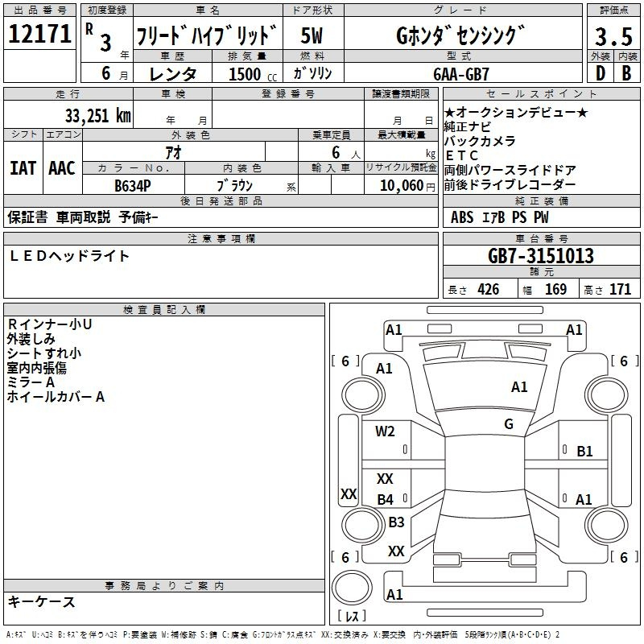
Task: Select the width value 169
Action: (x=555, y=289)
